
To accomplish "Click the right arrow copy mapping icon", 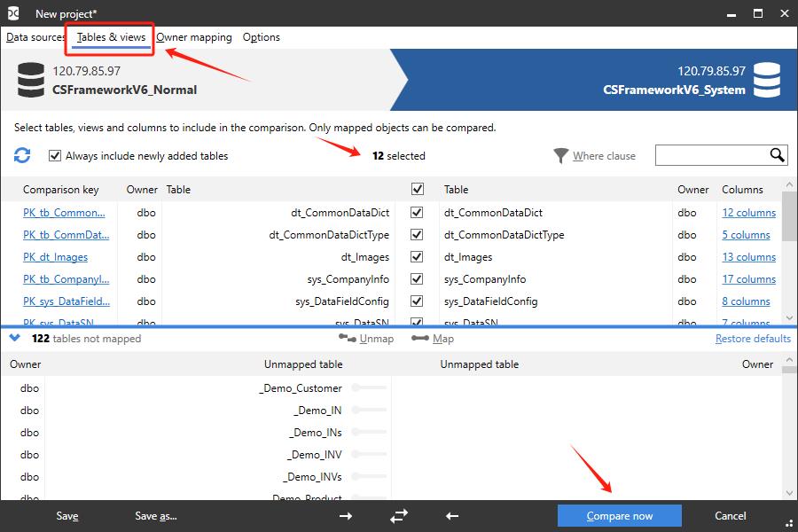I will point(346,516).
